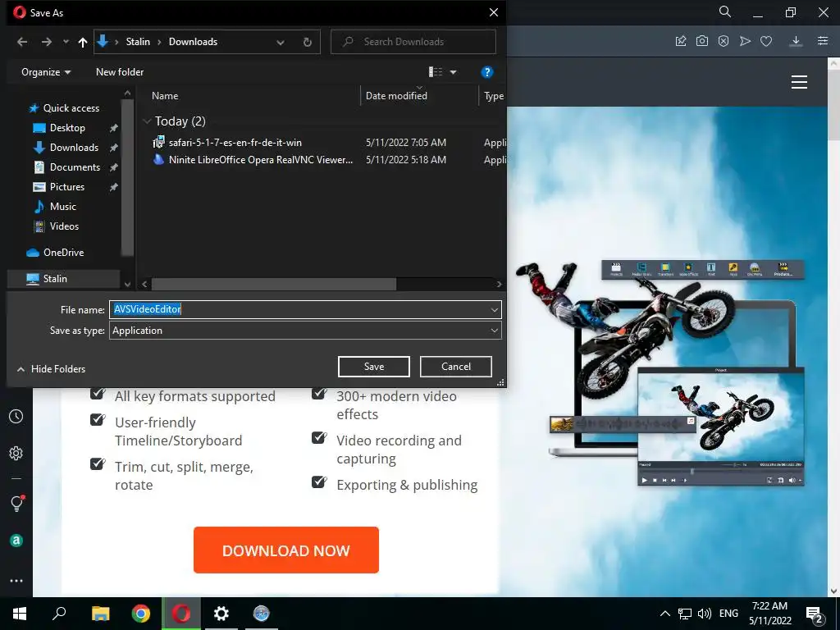The width and height of the screenshot is (840, 630).
Task: Click the volume speaker tray icon
Action: pos(705,614)
